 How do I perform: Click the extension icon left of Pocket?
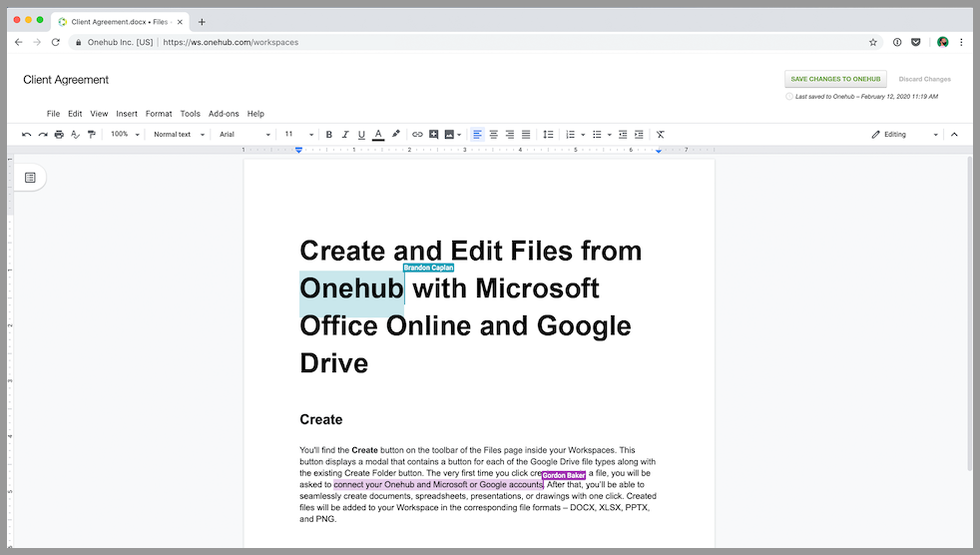point(897,43)
